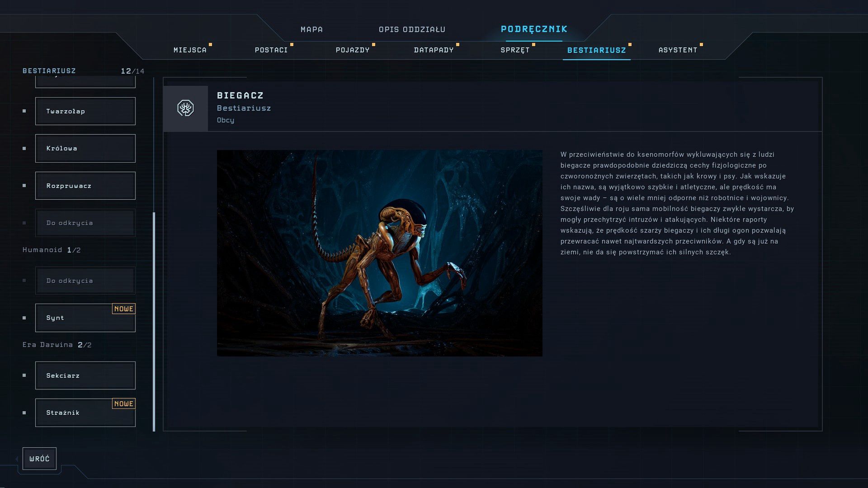868x488 pixels.
Task: Click the notification dot on MIEJSCA
Action: point(211,45)
